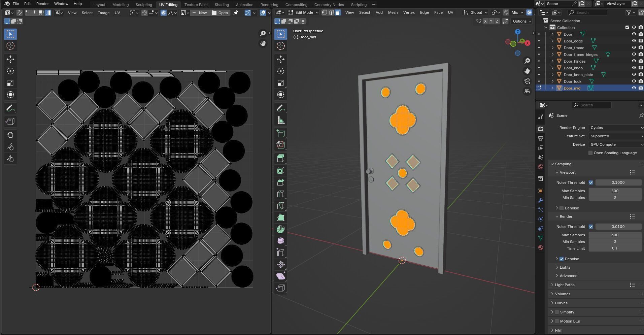
Task: Expand the Light Paths panel
Action: point(565,285)
